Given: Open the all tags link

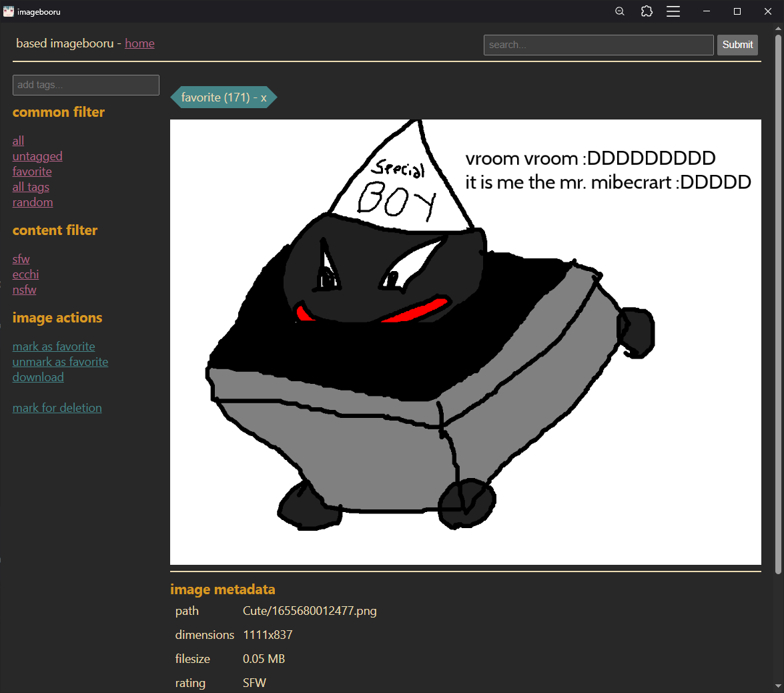Looking at the screenshot, I should tap(31, 187).
